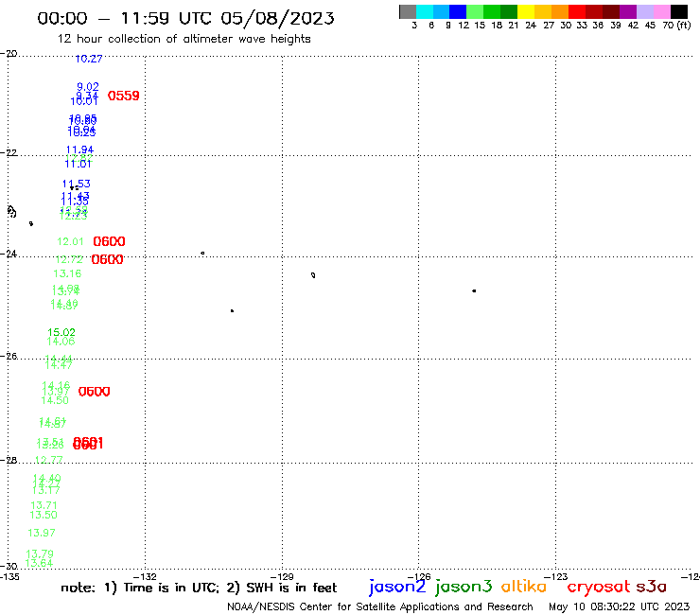700x615 pixels.
Task: Click the red cryosat label
Action: coord(598,588)
